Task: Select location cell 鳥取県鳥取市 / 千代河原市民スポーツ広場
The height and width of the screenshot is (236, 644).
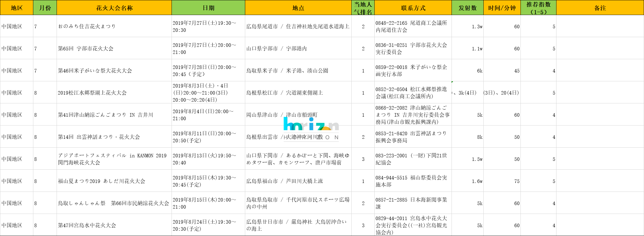Action: point(298,203)
